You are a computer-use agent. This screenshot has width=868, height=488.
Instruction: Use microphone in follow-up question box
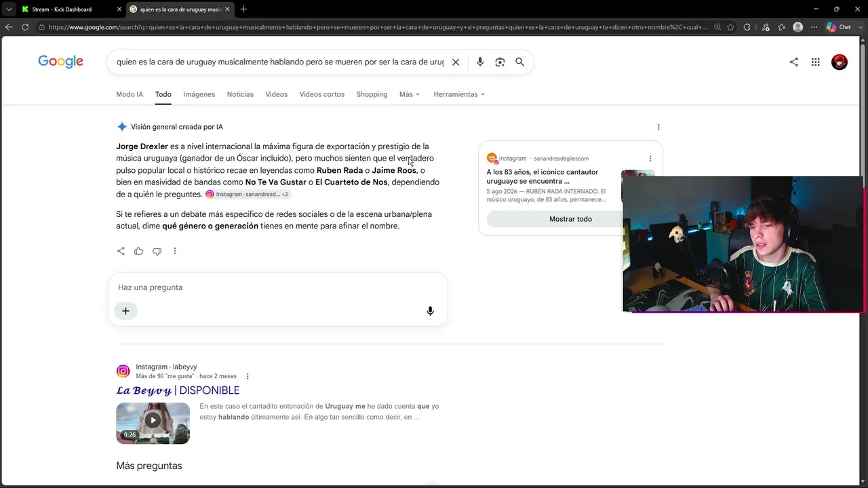coord(430,311)
